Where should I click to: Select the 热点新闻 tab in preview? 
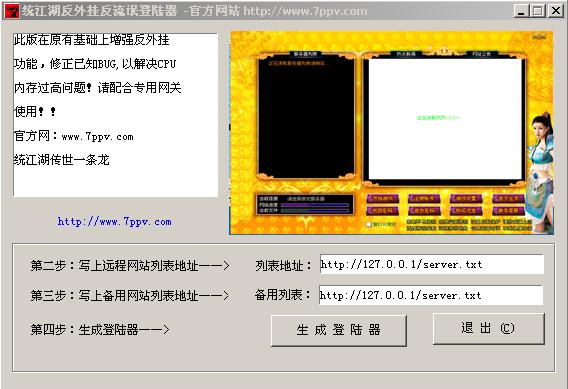pos(406,54)
